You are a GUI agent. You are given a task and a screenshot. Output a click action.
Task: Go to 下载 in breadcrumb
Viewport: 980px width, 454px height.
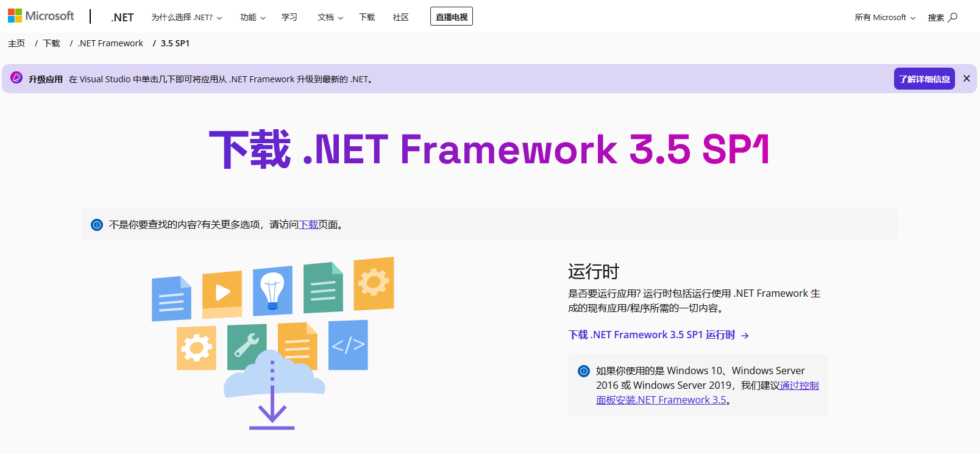[x=52, y=43]
